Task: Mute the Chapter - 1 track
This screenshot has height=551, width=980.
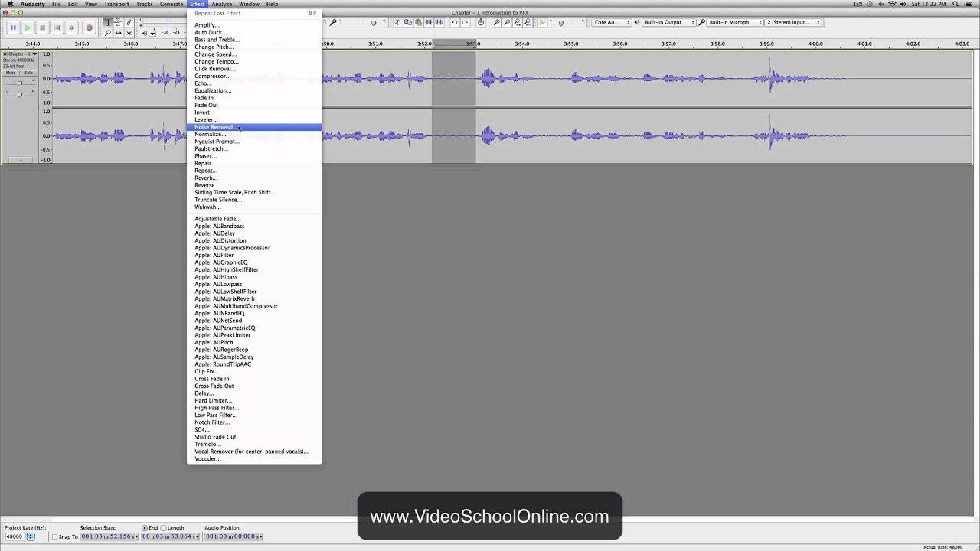Action: point(11,73)
